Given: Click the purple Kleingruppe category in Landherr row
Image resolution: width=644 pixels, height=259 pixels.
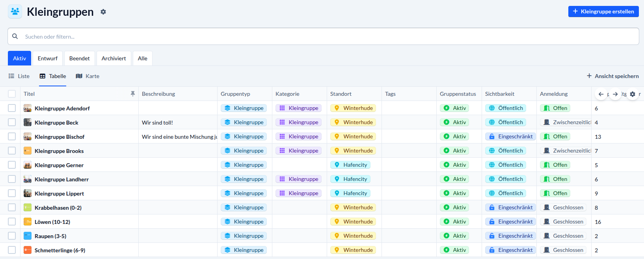Looking at the screenshot, I should pyautogui.click(x=298, y=179).
